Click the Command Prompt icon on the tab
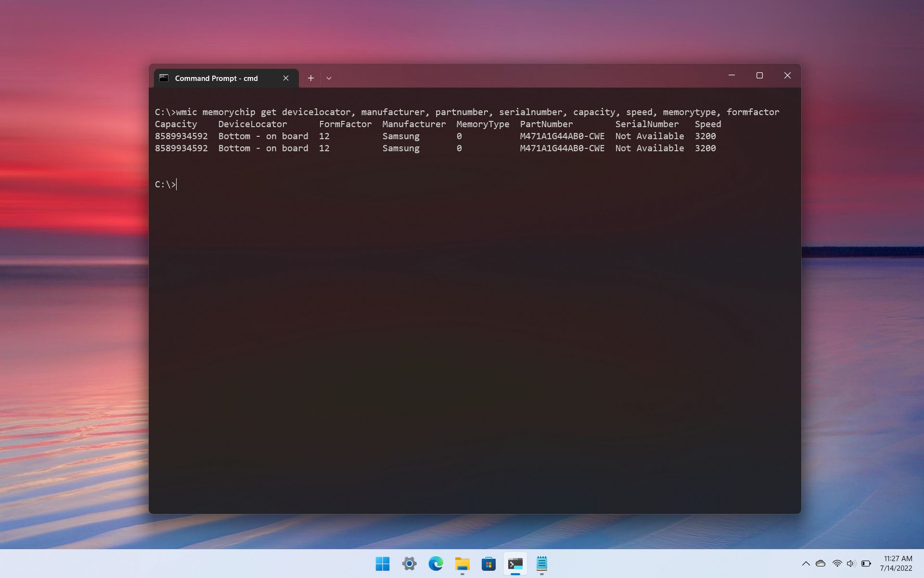Screen dimensions: 924x578 pyautogui.click(x=164, y=78)
